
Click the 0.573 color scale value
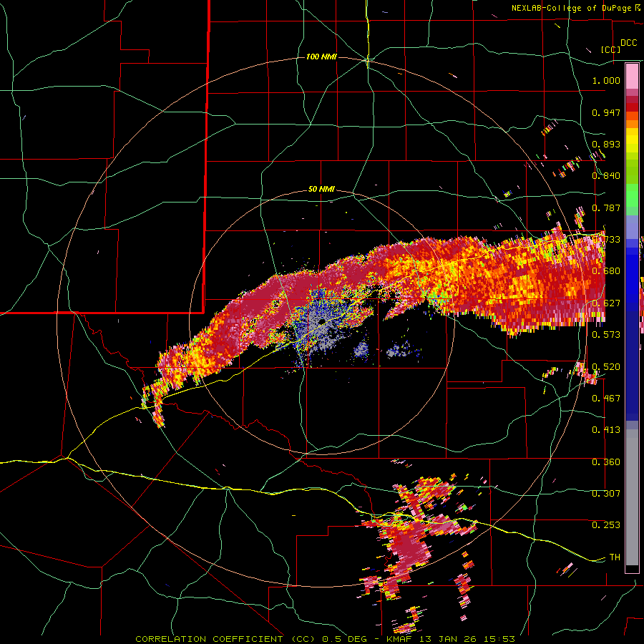click(606, 335)
